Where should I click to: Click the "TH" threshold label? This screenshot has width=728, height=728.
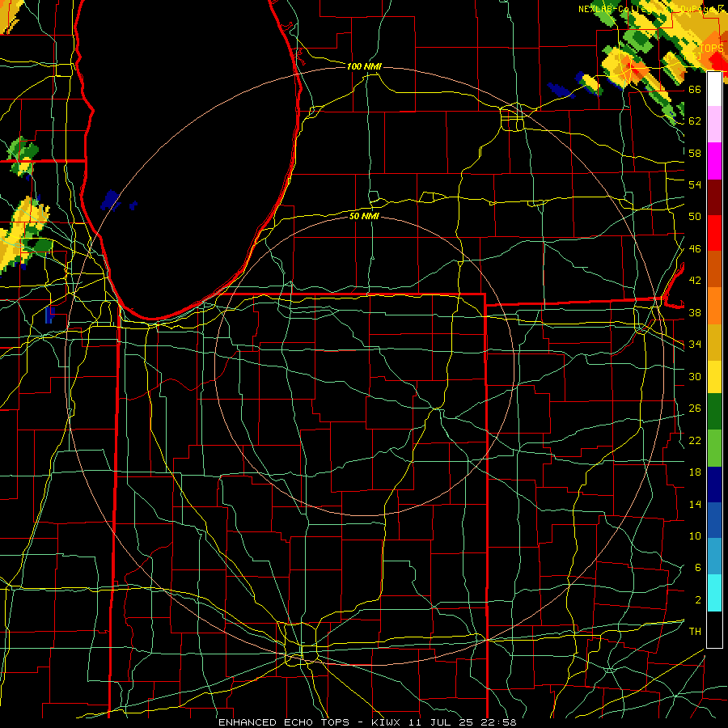(x=695, y=631)
